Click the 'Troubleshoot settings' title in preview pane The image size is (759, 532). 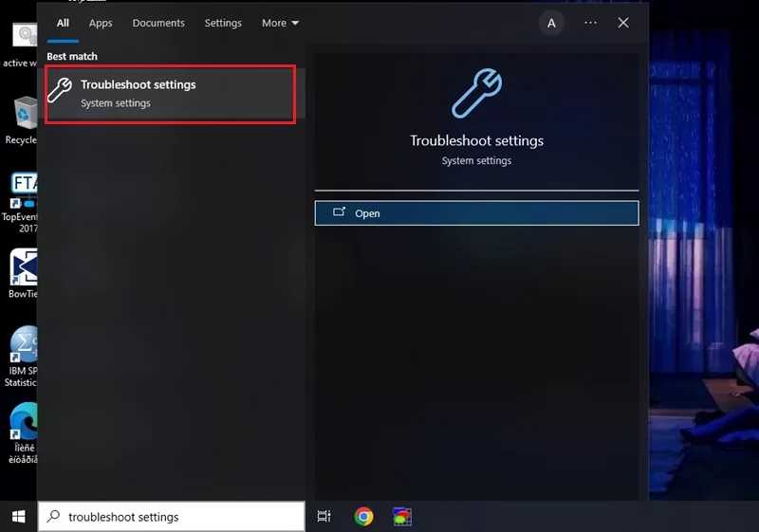coord(477,140)
